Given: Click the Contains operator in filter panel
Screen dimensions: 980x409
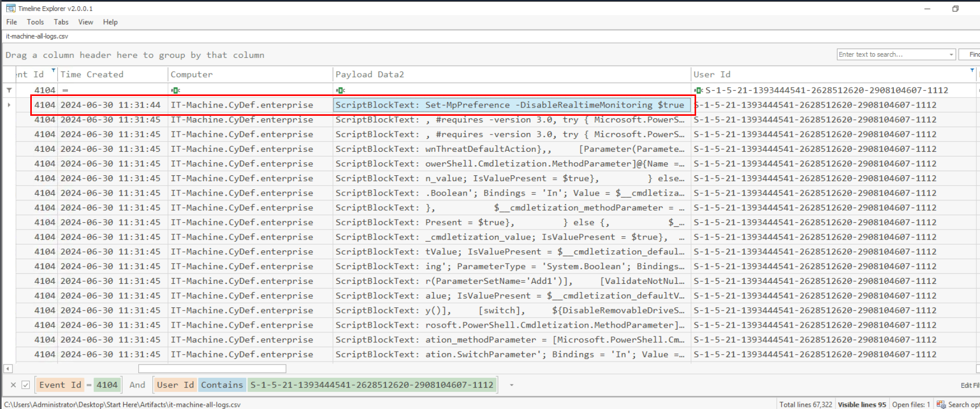Looking at the screenshot, I should (222, 385).
